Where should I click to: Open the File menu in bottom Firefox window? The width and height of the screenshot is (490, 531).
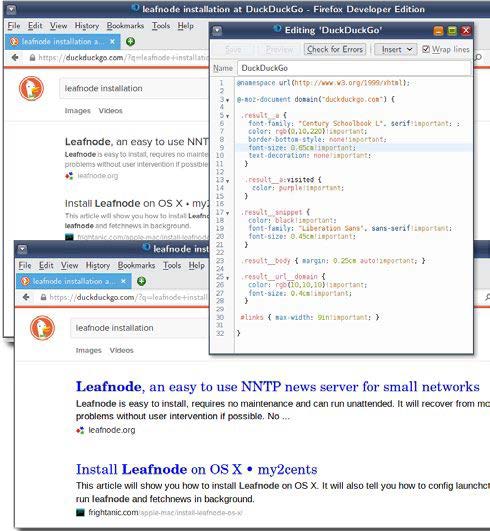coord(25,266)
